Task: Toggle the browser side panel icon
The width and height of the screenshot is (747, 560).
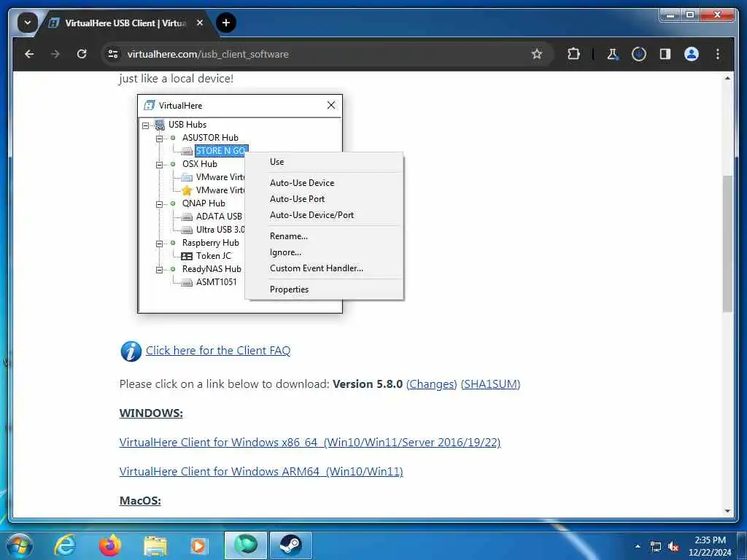Action: click(x=665, y=54)
